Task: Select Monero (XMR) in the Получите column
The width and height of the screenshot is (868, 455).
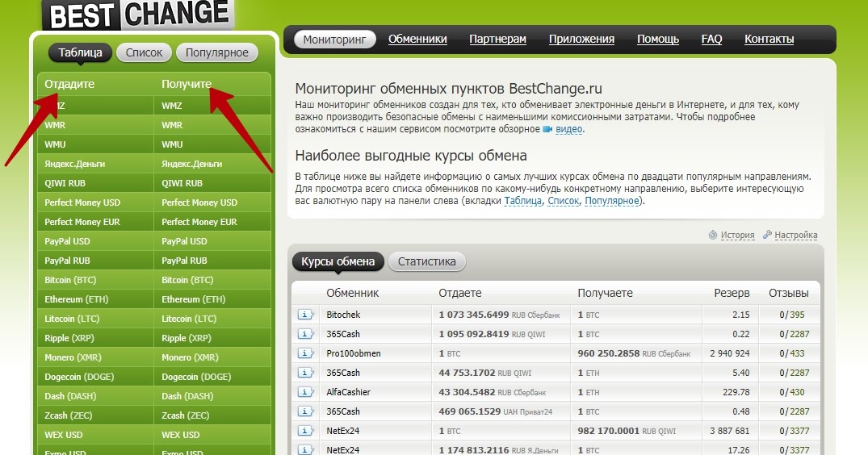Action: [212, 357]
